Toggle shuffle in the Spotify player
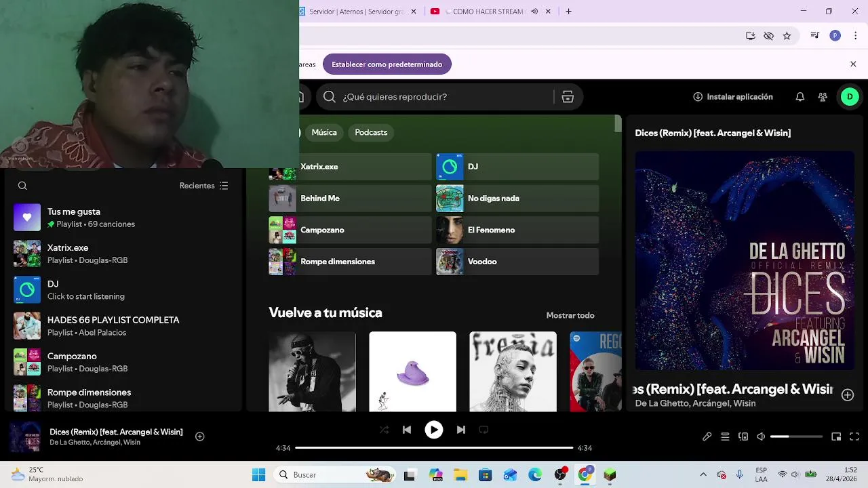This screenshot has height=488, width=868. click(x=384, y=430)
